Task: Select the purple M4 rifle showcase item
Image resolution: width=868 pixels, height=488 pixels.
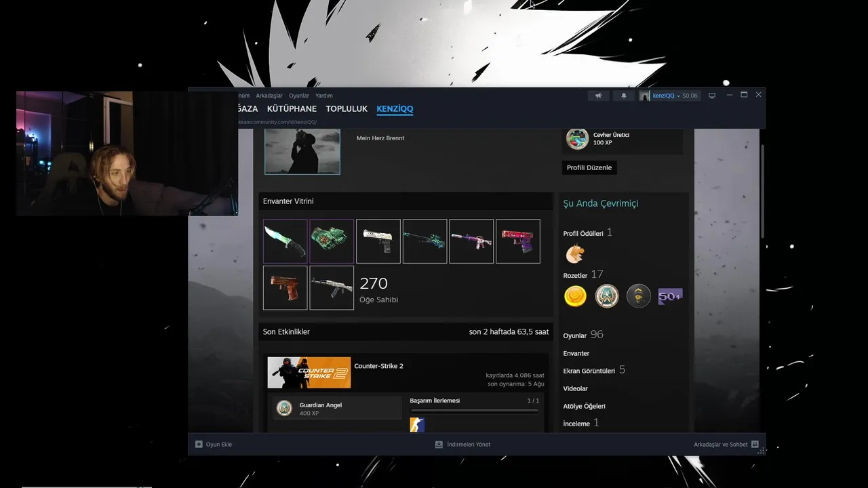Action: [471, 241]
